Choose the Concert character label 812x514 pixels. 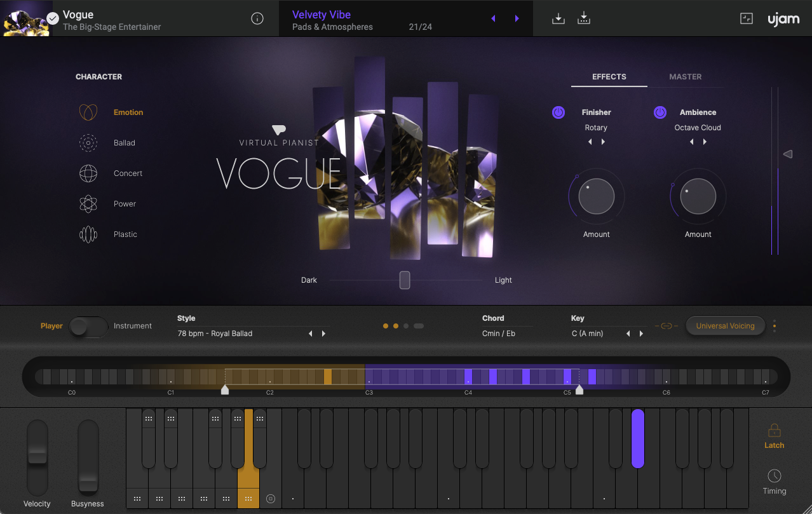click(x=128, y=173)
